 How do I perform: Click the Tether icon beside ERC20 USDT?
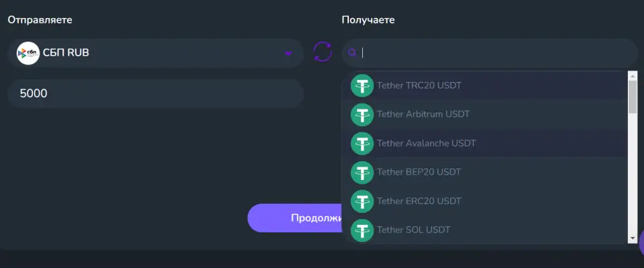[x=362, y=202]
